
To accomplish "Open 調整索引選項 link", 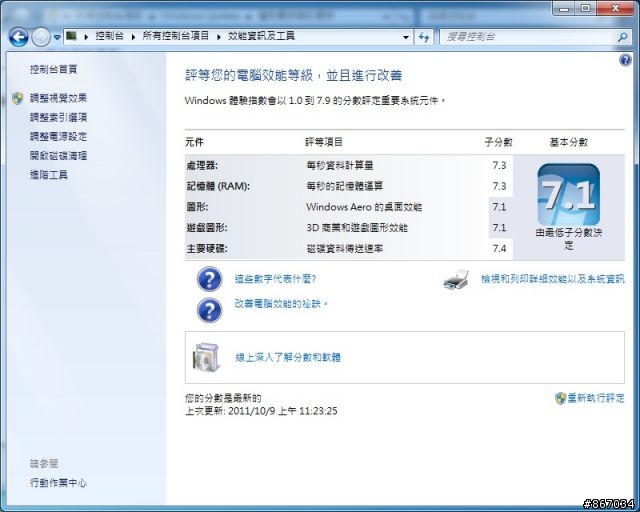I will pos(58,118).
